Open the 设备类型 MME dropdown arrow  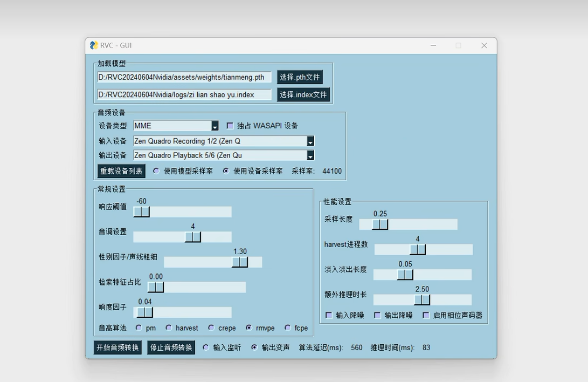click(x=215, y=126)
